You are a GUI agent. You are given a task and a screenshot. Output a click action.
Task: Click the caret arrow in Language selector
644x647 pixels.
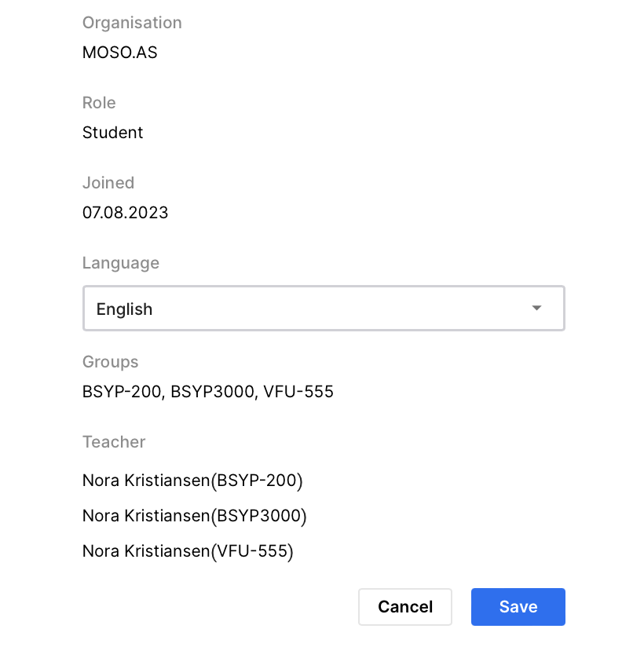pos(537,308)
